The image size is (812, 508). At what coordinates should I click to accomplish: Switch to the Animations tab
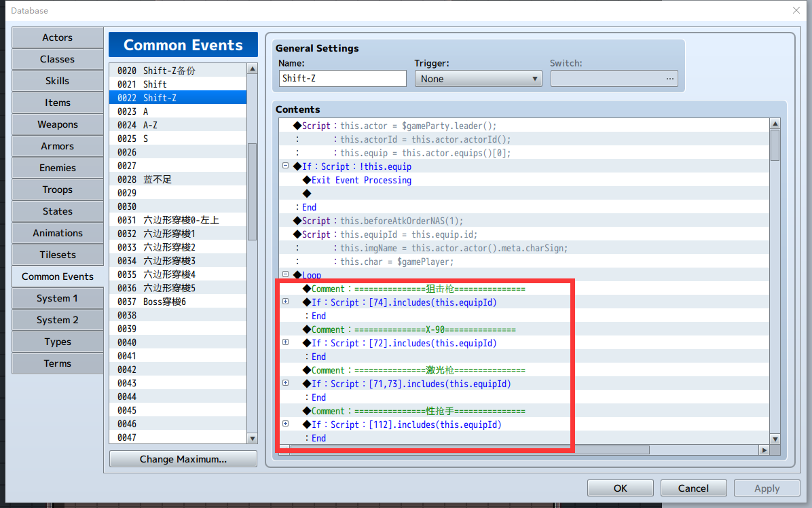[x=58, y=233]
